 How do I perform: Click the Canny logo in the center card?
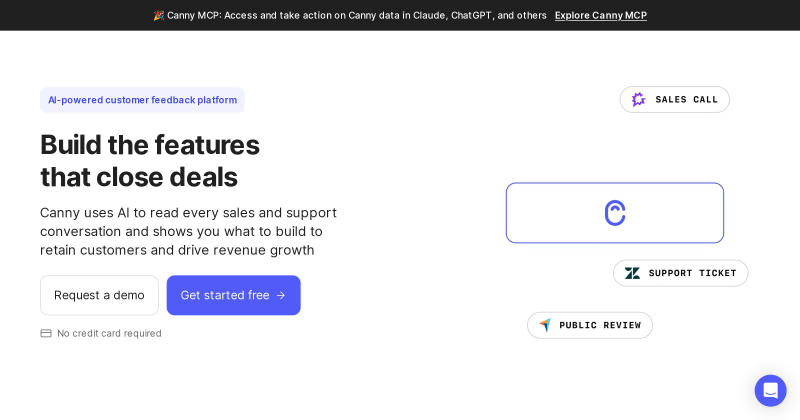tap(615, 213)
